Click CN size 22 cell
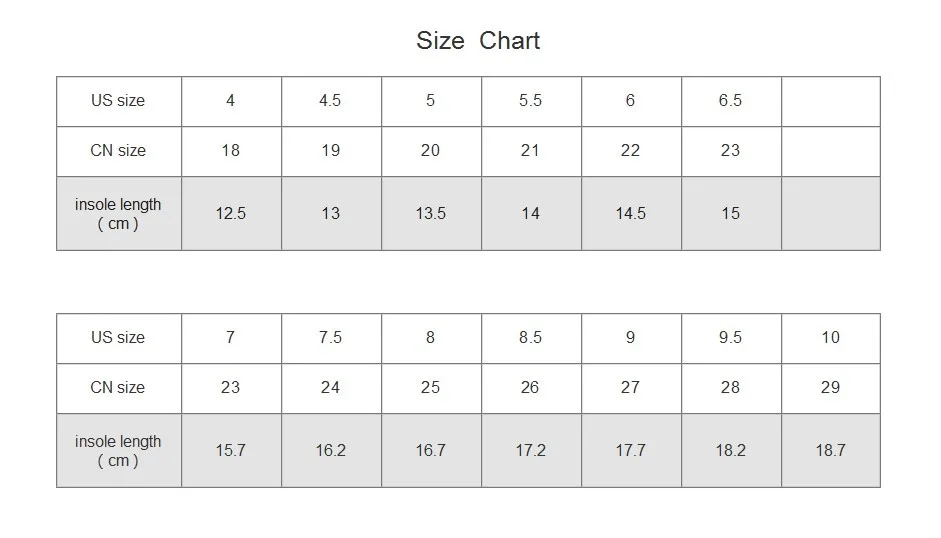 (x=631, y=151)
